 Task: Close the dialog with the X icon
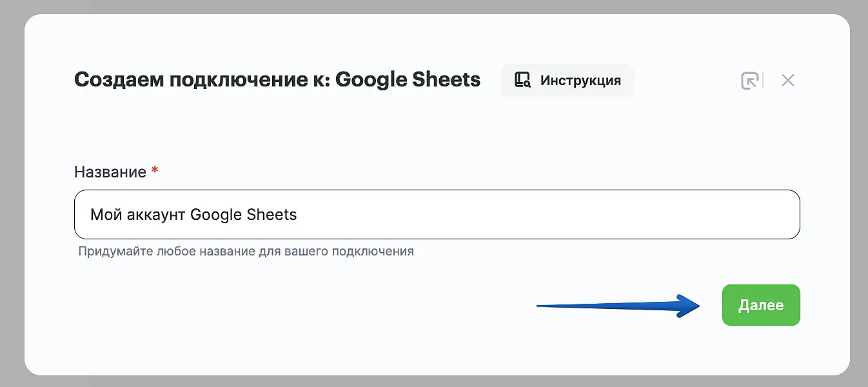[x=787, y=81]
